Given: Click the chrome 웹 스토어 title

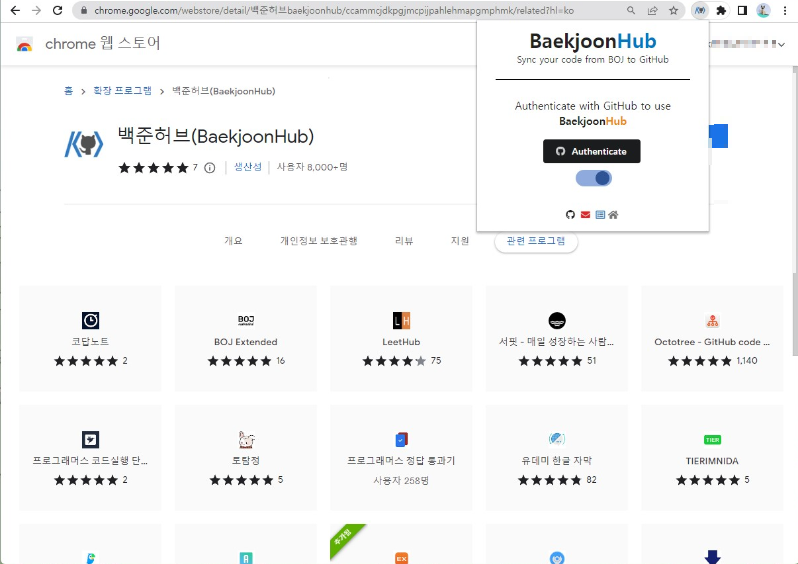Looking at the screenshot, I should (x=103, y=44).
